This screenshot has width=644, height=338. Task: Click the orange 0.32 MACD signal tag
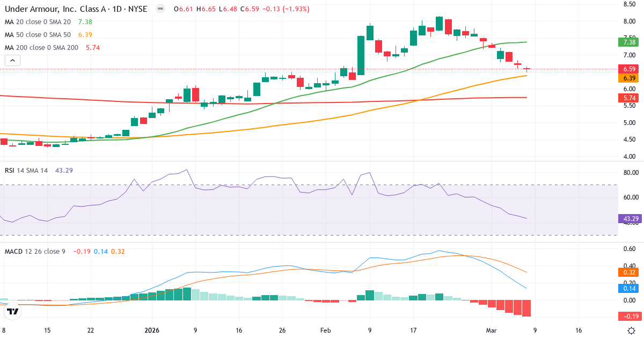[627, 273]
